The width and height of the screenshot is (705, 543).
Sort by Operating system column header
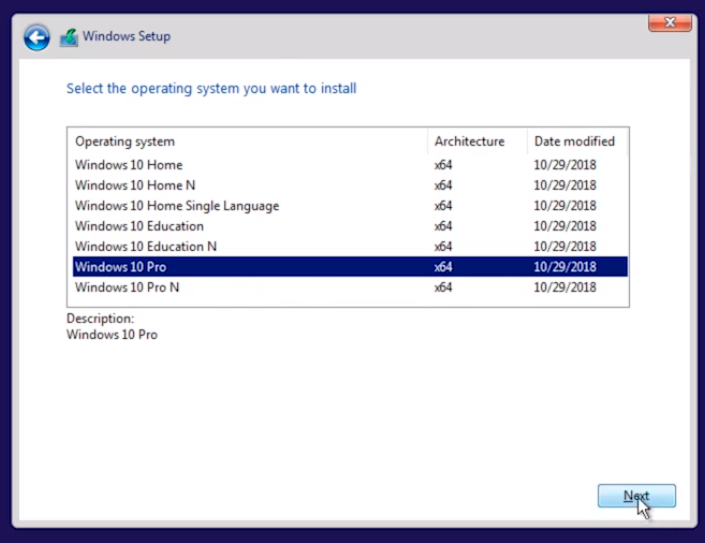125,142
